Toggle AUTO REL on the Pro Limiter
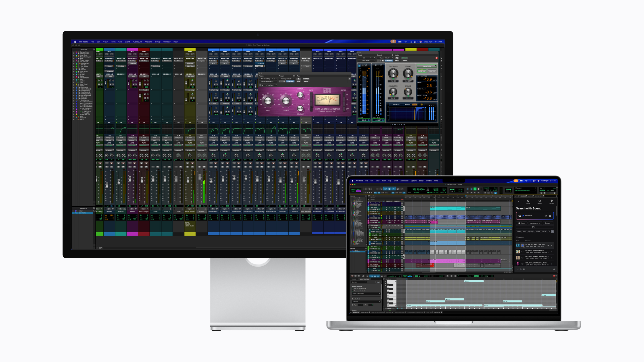This screenshot has width=644, height=362. [422, 71]
